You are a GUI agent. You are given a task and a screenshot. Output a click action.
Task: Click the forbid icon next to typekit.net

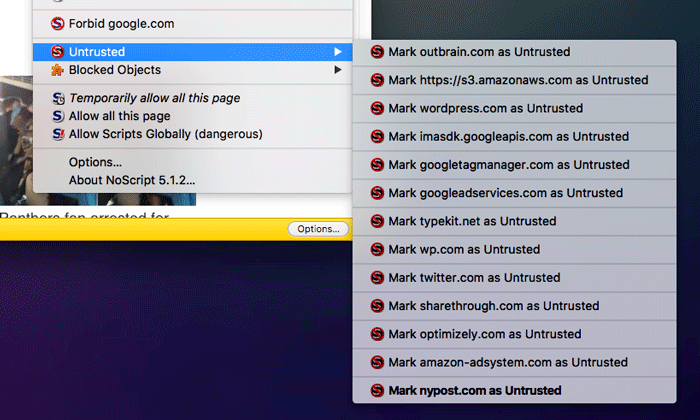(x=377, y=221)
